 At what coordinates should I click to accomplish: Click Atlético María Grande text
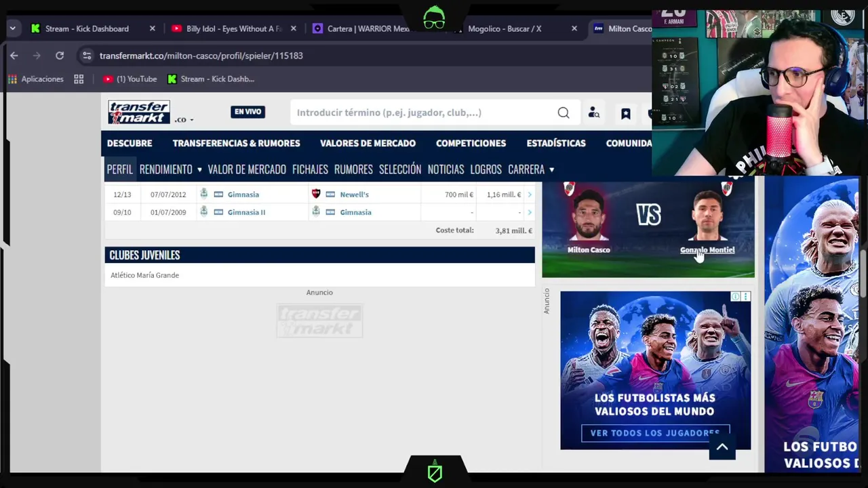click(x=144, y=275)
